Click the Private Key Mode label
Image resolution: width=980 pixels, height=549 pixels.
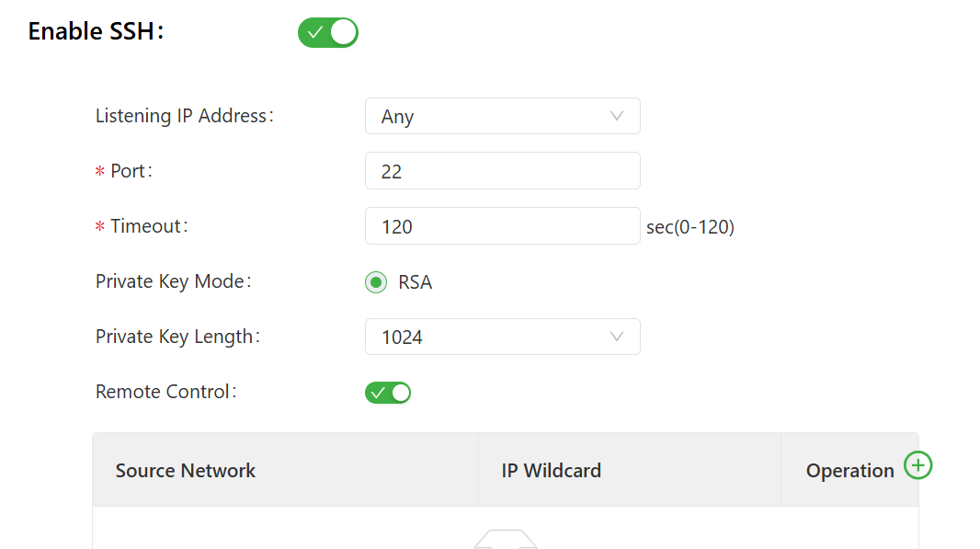tap(173, 281)
